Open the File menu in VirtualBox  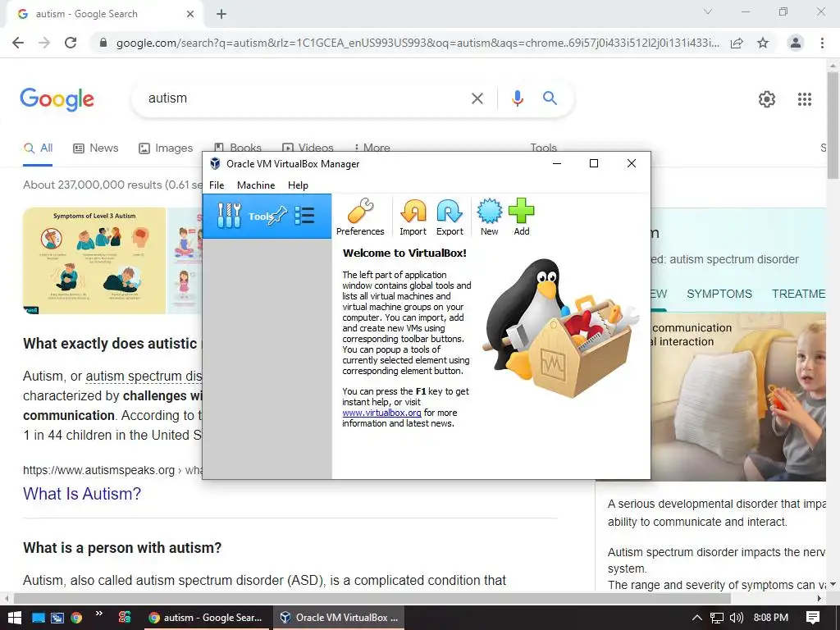click(x=217, y=185)
